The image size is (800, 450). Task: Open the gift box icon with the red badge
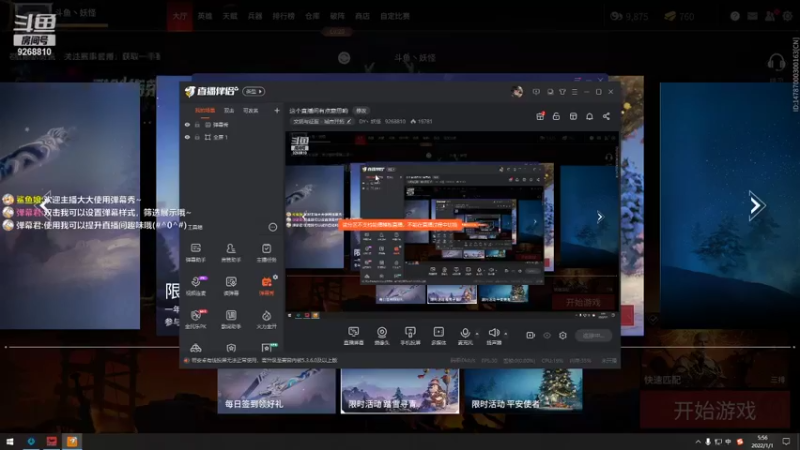540,116
